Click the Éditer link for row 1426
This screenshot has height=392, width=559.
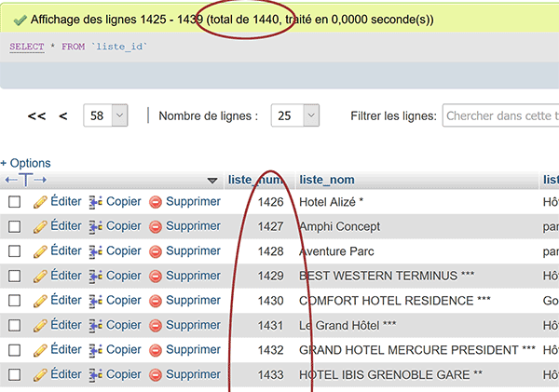[x=66, y=201]
